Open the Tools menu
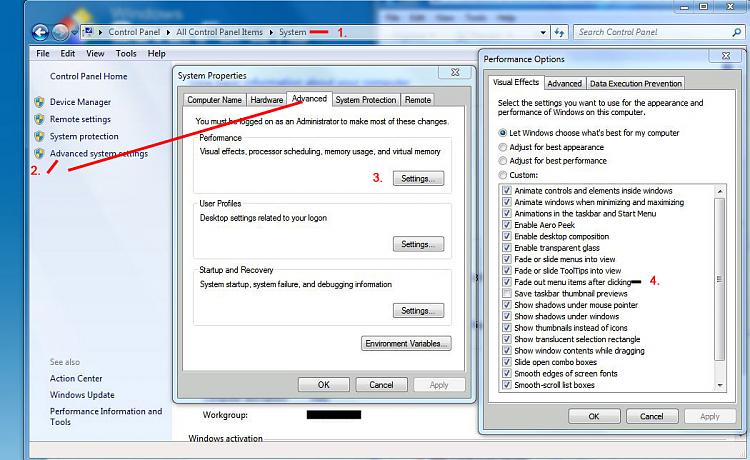Viewport: 750px width, 460px height. point(126,54)
